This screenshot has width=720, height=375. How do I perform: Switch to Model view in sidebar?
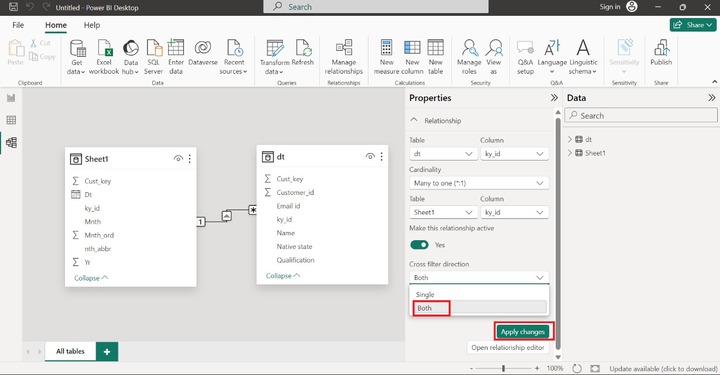click(11, 142)
